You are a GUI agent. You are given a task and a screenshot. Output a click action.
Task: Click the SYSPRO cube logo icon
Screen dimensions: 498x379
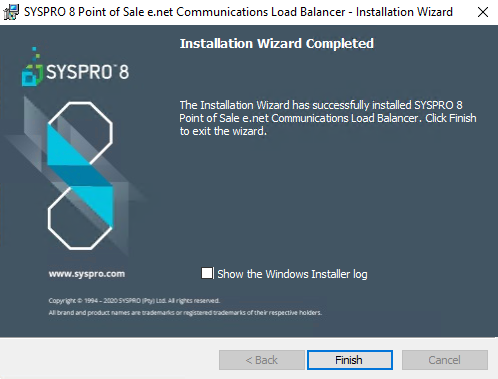point(32,67)
